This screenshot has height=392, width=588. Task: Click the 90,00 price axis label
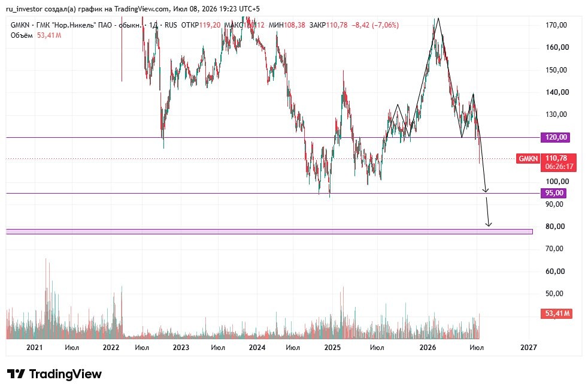[x=554, y=204]
